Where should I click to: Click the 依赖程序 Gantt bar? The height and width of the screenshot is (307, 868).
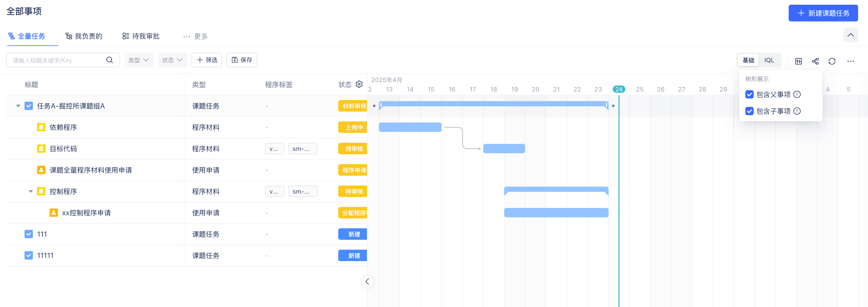click(410, 127)
